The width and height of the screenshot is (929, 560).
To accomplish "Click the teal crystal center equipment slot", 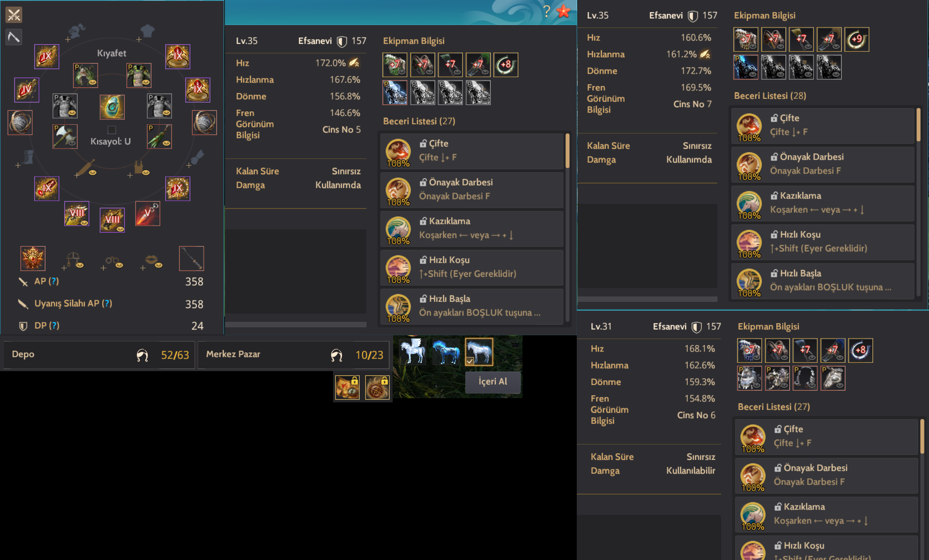I will (x=112, y=107).
